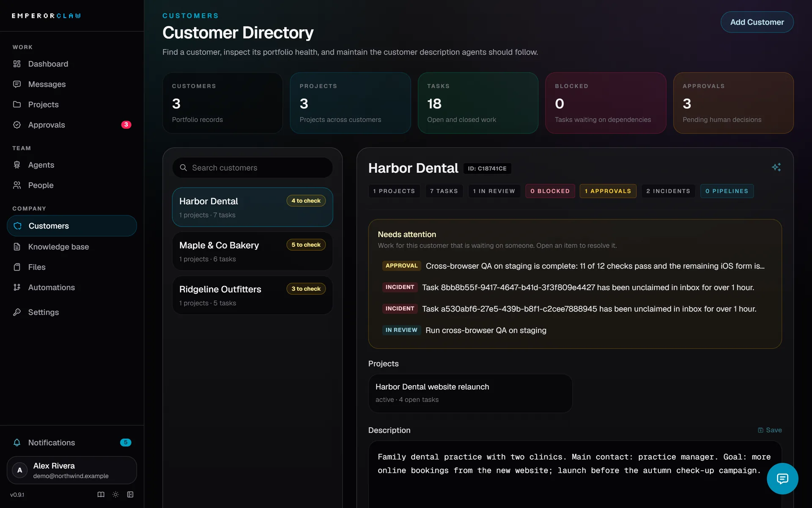Image resolution: width=812 pixels, height=508 pixels.
Task: Open the Projects sidebar item
Action: (72, 105)
